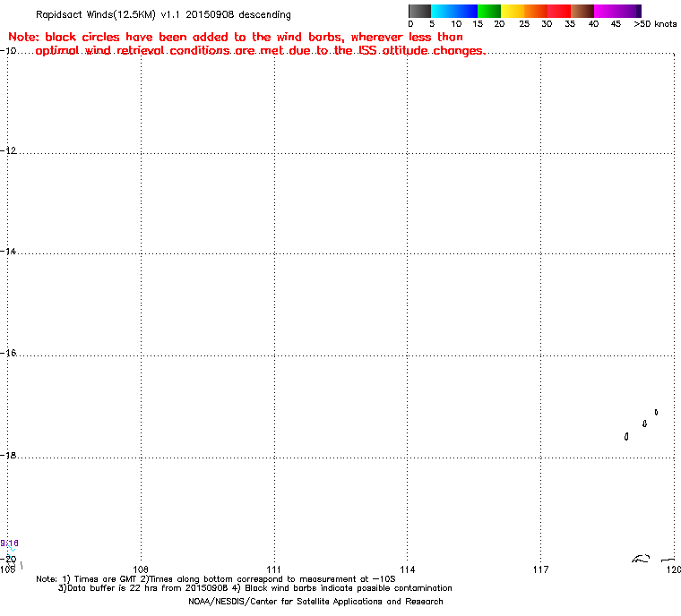Click the 'Times are GMT' footer note line
This screenshot has height=616, width=681.
pos(216,579)
